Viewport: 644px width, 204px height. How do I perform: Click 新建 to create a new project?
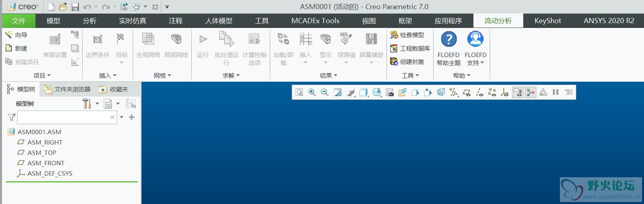pos(16,48)
